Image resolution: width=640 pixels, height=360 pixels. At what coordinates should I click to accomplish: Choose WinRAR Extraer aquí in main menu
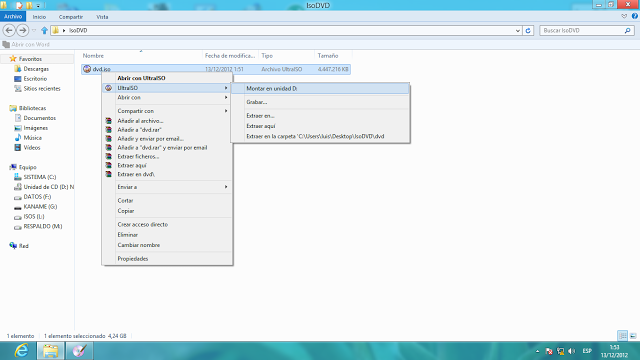pyautogui.click(x=167, y=165)
